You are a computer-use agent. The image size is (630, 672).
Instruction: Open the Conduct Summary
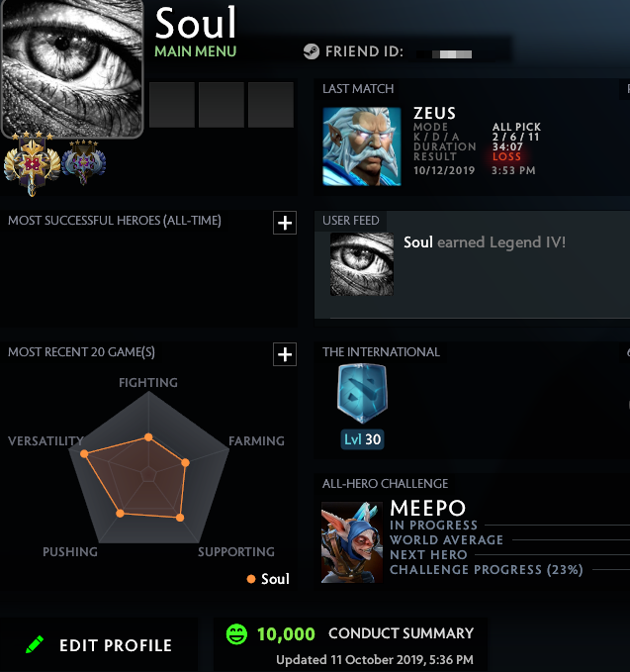[401, 633]
